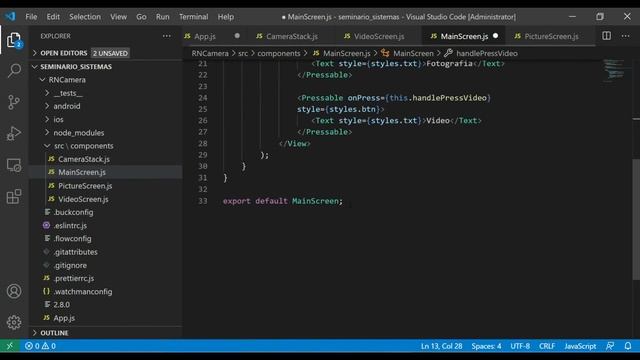Click the VS Code logo in title bar

pyautogui.click(x=10, y=16)
